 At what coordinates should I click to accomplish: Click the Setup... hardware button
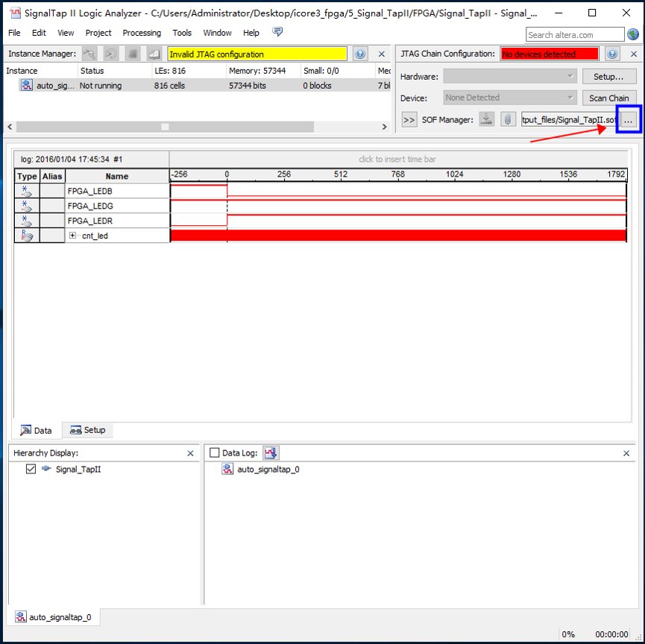click(608, 77)
